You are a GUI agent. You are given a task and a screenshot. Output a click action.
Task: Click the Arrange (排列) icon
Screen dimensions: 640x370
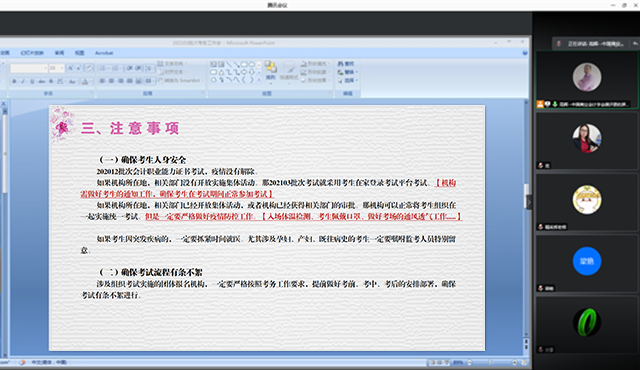point(270,70)
